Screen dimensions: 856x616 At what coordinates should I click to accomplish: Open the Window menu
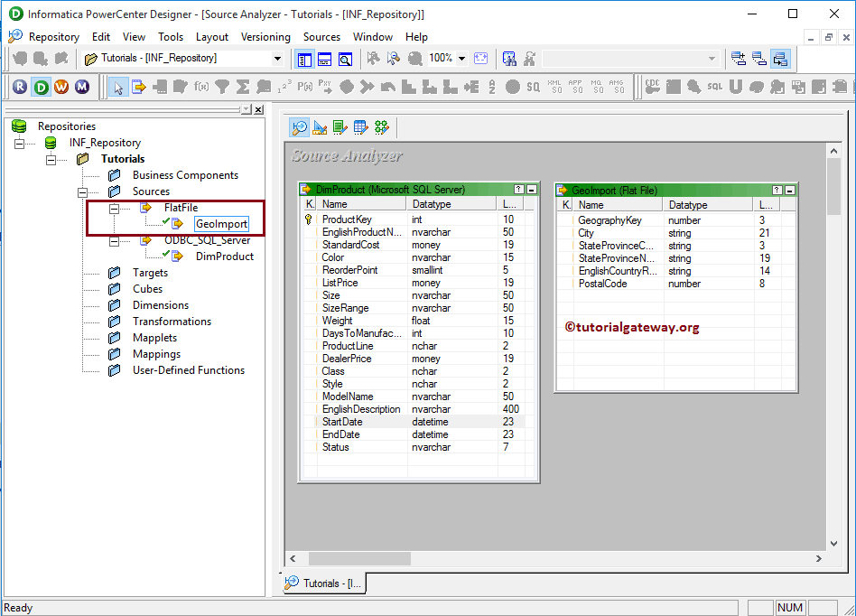tap(373, 37)
